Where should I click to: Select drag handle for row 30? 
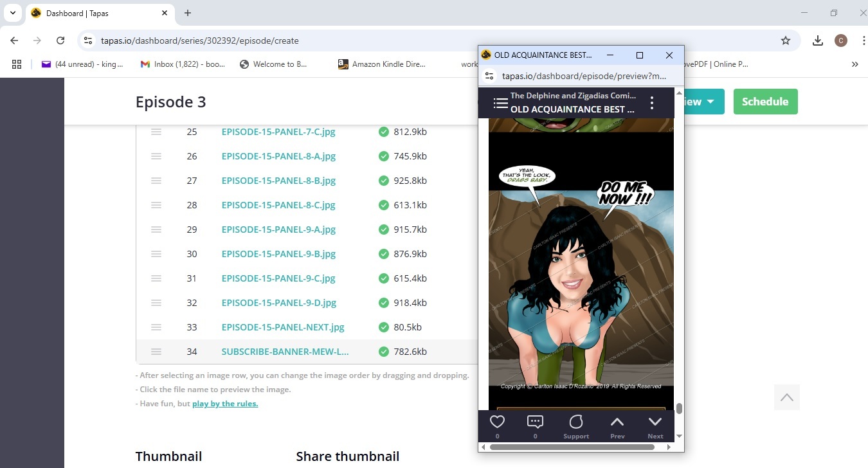tap(156, 254)
